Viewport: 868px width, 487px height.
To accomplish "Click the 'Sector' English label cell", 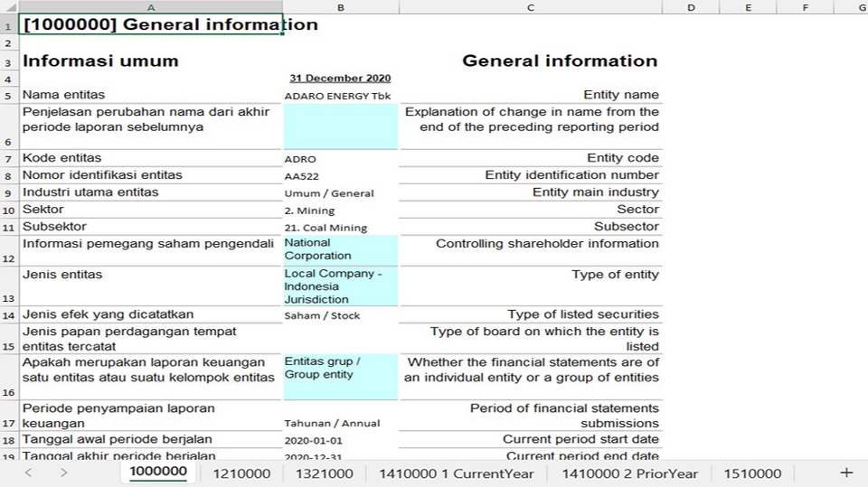I will click(531, 210).
